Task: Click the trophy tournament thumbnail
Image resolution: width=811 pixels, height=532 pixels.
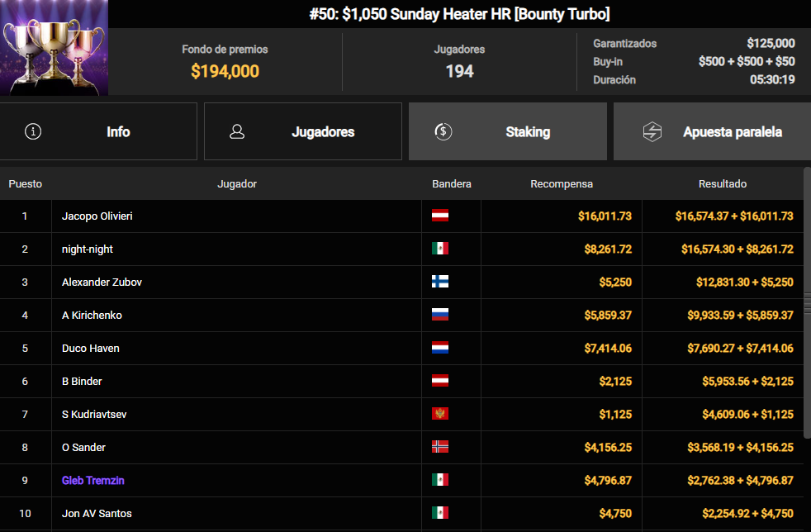Action: tap(54, 48)
